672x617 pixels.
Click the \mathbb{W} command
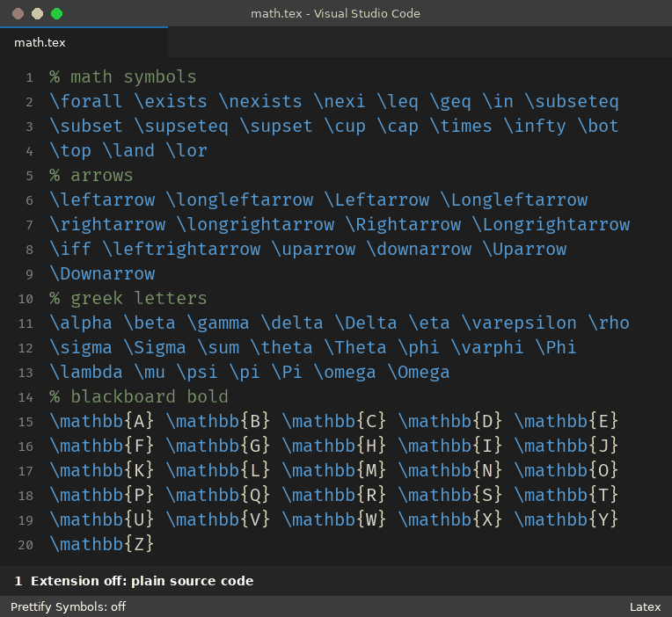click(334, 520)
